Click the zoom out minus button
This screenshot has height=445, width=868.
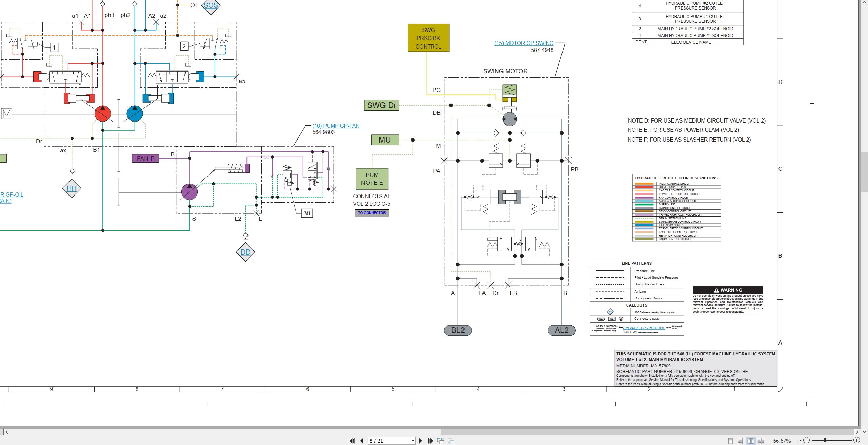click(807, 440)
